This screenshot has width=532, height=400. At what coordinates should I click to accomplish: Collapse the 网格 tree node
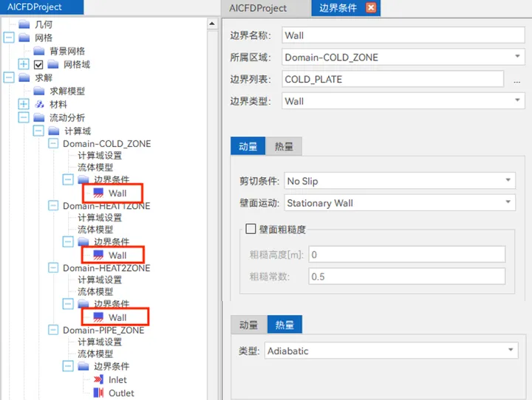tap(9, 38)
